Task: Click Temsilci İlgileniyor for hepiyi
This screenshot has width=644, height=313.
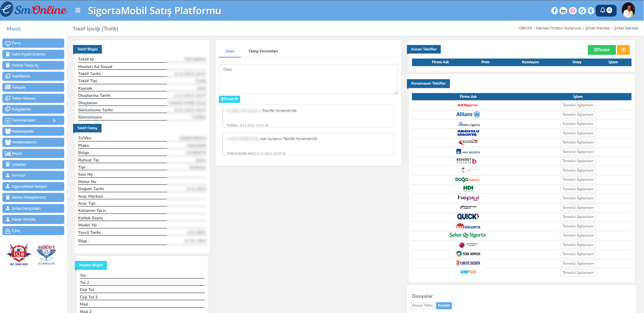Action: click(x=578, y=198)
